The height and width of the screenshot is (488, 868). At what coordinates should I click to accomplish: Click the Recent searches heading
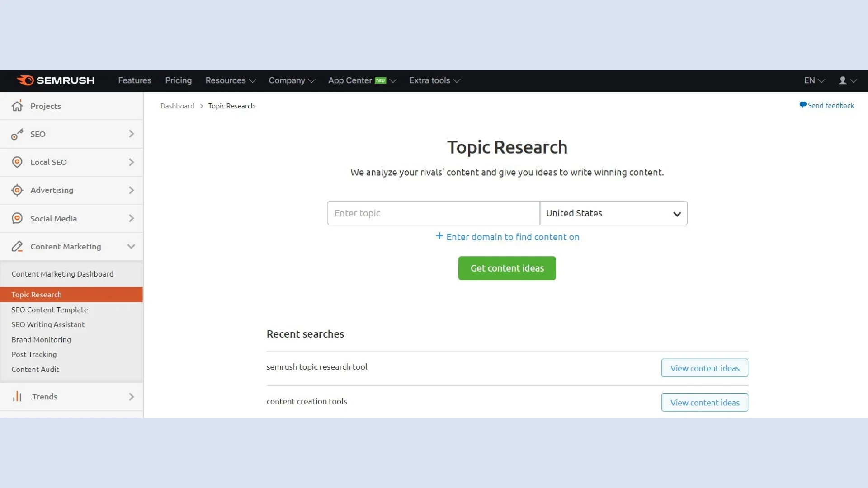pyautogui.click(x=305, y=334)
